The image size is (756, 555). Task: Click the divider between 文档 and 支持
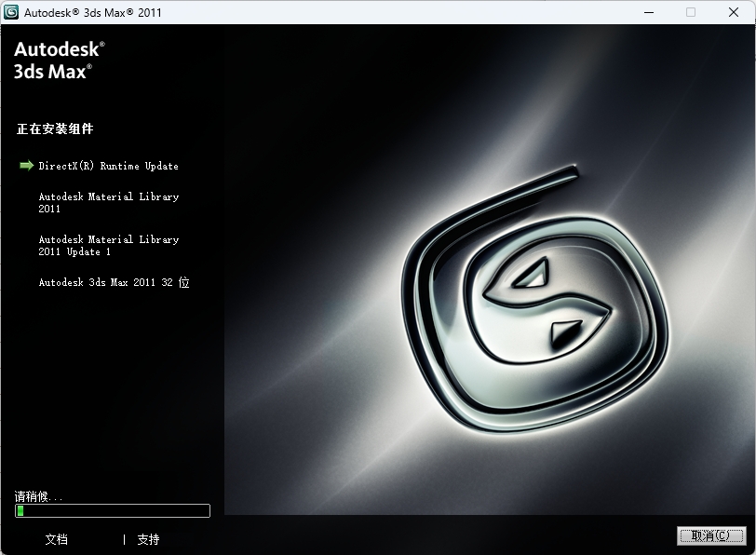tap(124, 539)
